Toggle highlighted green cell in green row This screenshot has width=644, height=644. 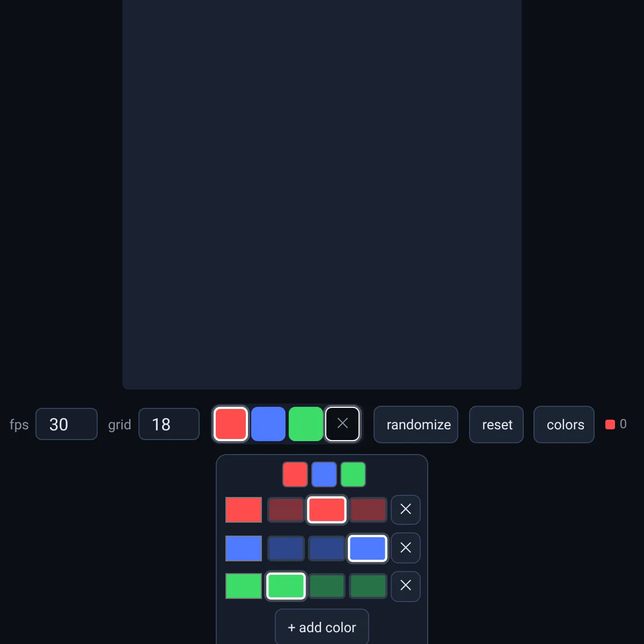coord(286,586)
